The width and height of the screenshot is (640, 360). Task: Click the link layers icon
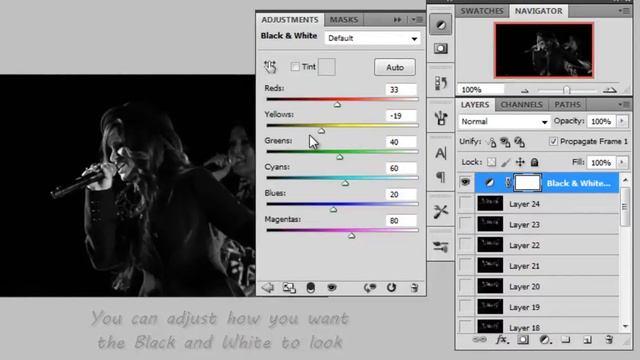pyautogui.click(x=479, y=340)
